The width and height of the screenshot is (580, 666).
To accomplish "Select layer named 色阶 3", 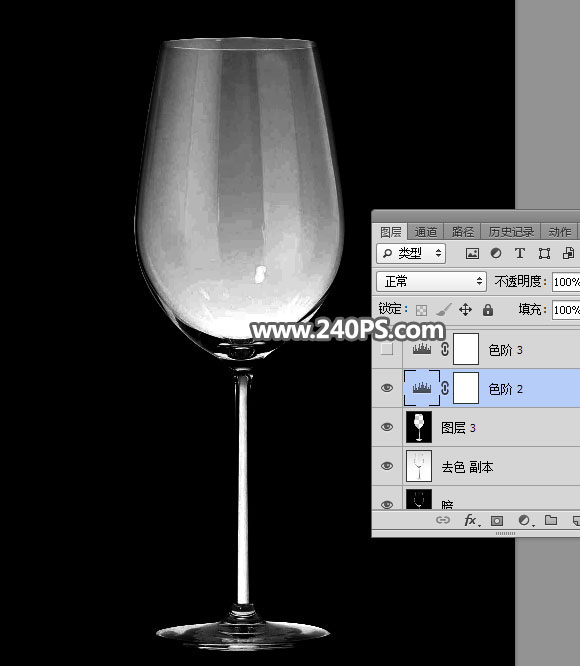I will click(x=506, y=350).
